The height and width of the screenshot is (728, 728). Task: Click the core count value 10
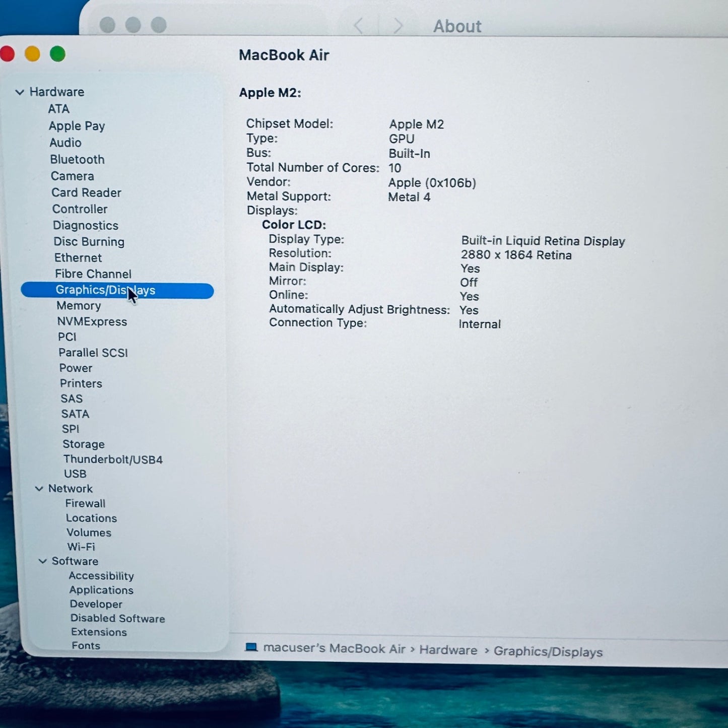click(395, 168)
